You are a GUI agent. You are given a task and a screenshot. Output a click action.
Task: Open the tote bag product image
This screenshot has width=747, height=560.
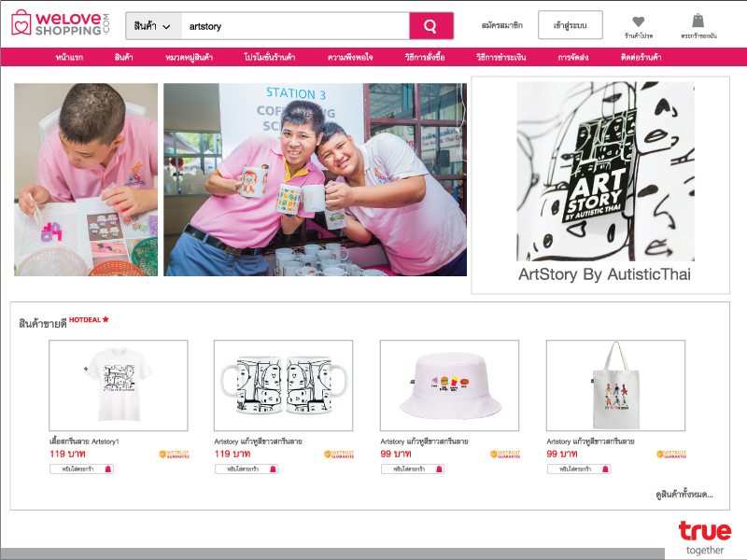(615, 385)
